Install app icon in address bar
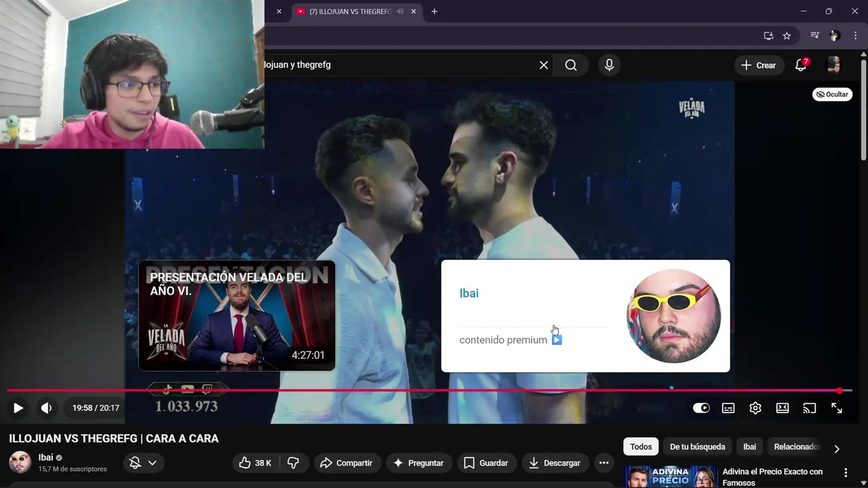Screen dimensions: 868x488 point(768,36)
